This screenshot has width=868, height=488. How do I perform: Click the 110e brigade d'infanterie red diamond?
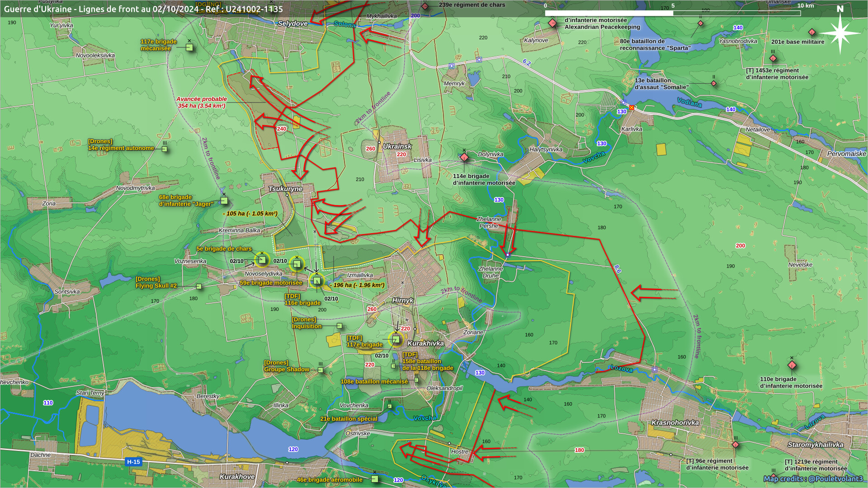792,365
